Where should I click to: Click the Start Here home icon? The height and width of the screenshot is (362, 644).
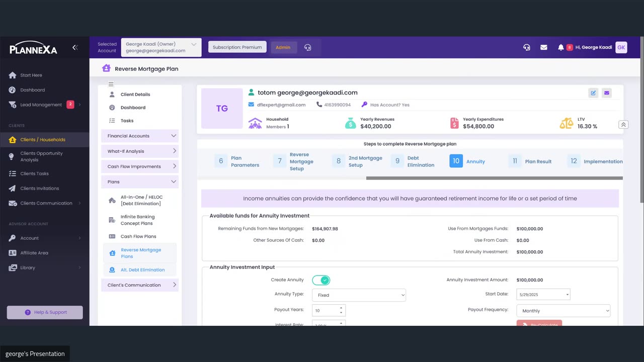point(13,75)
